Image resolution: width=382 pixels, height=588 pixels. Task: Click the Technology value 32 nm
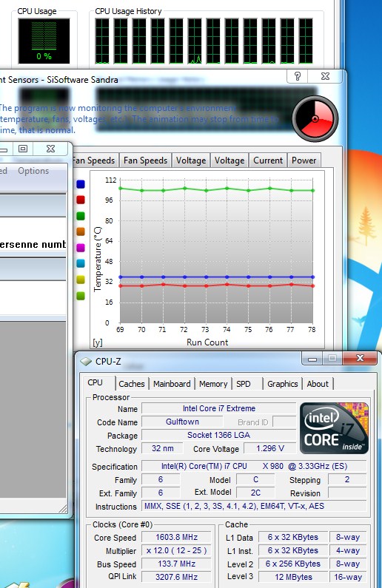pos(162,448)
